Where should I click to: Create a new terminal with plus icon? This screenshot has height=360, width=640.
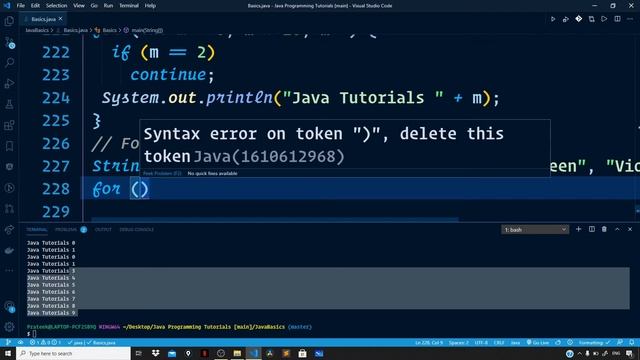pos(578,229)
